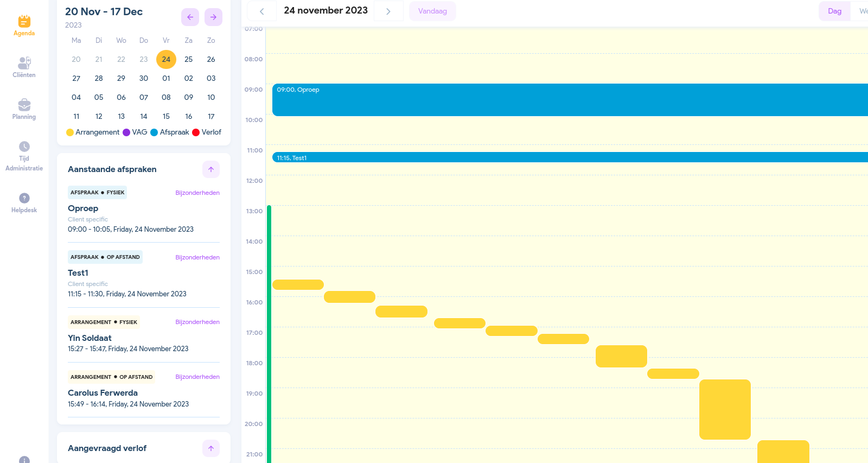Open Tijd Administratie clock icon
This screenshot has width=868, height=463.
[24, 147]
